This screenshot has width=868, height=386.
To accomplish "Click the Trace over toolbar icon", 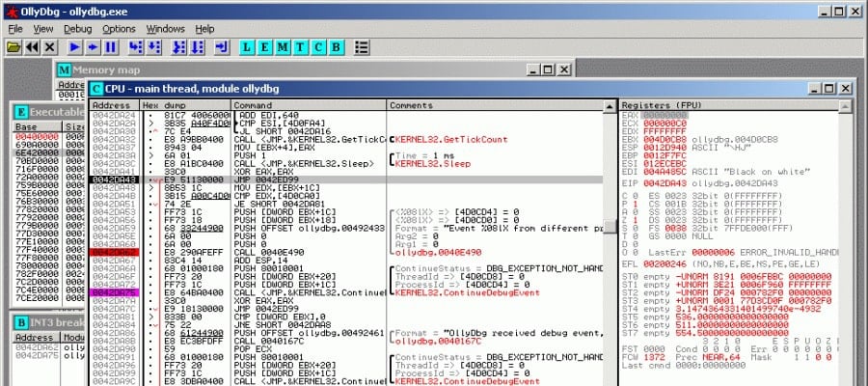I will [x=197, y=47].
